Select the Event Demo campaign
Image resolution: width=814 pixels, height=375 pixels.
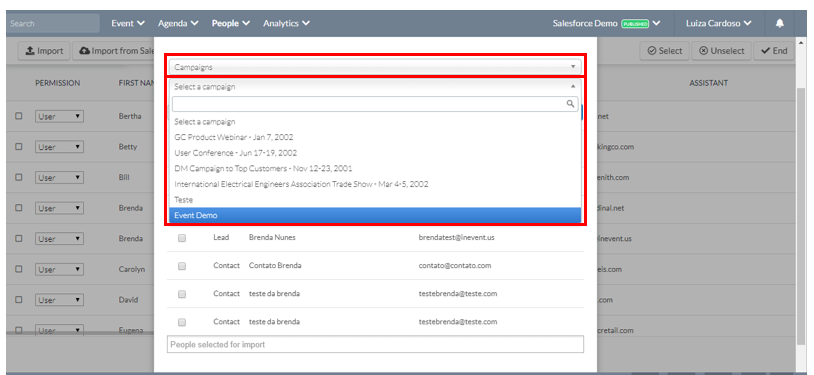coord(375,215)
